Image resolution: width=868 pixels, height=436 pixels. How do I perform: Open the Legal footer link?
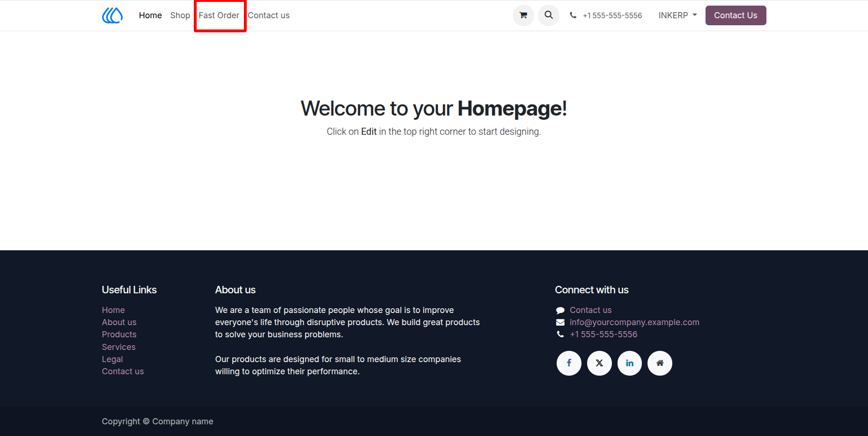pyautogui.click(x=112, y=359)
